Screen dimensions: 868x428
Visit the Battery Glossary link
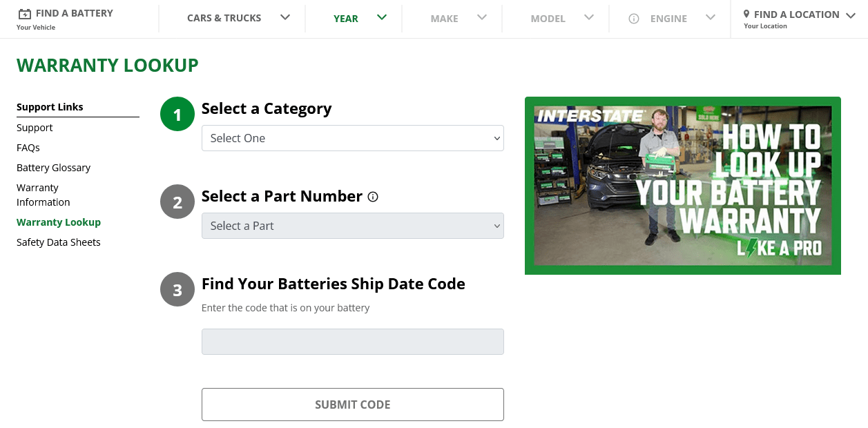point(53,167)
